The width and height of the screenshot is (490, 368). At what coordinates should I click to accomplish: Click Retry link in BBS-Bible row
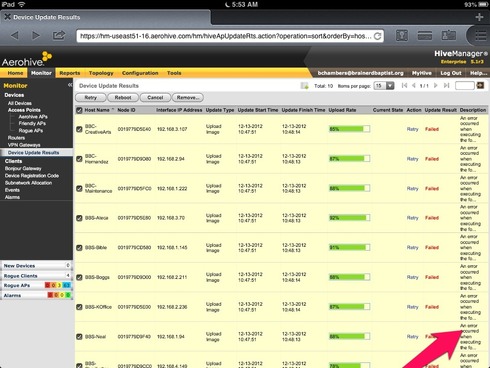[412, 248]
